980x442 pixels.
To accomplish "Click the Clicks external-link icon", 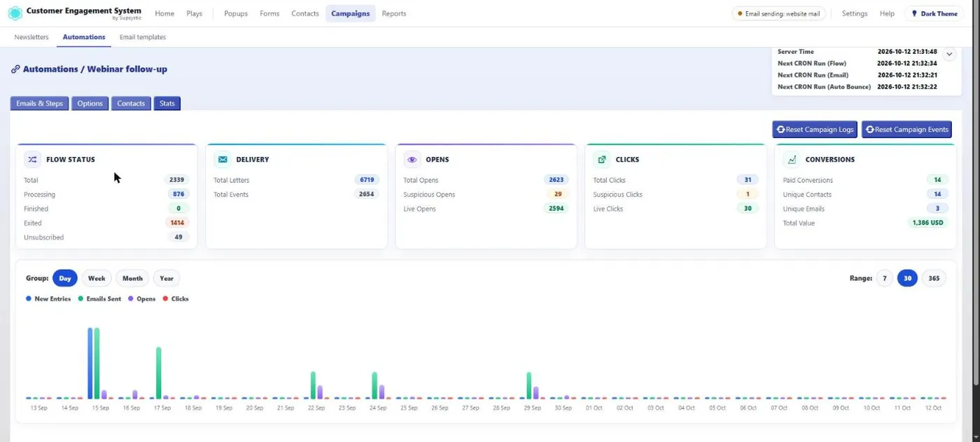I will click(x=602, y=160).
